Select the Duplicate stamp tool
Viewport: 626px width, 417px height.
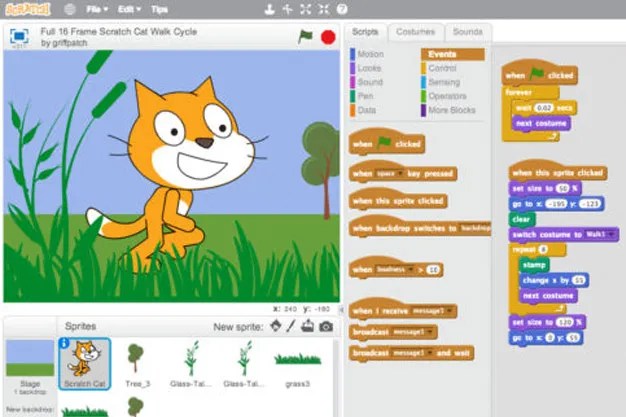coord(269,9)
